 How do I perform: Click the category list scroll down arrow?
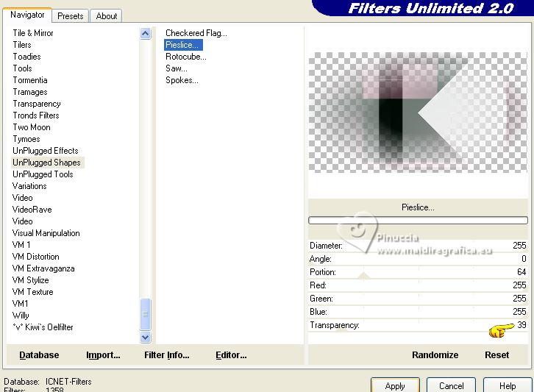146,337
